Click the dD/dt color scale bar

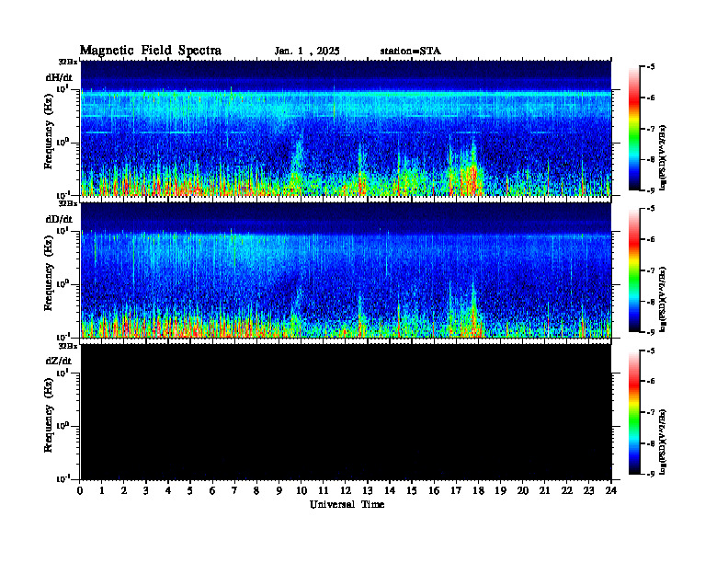(634, 270)
